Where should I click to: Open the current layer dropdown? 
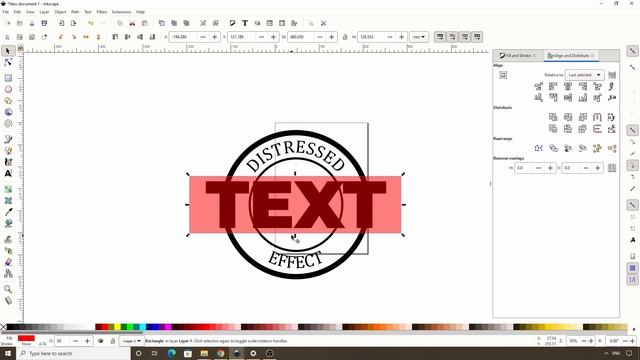(x=131, y=341)
